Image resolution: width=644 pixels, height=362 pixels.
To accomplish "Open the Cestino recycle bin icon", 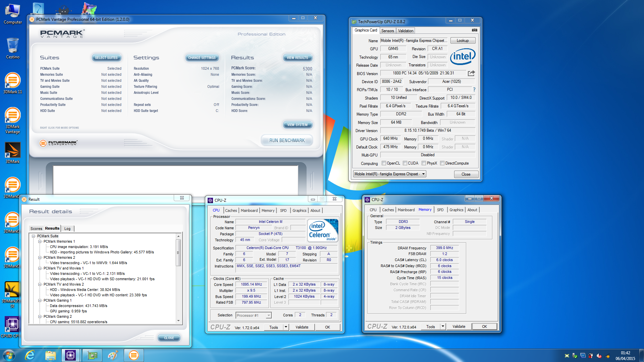I will (x=12, y=49).
